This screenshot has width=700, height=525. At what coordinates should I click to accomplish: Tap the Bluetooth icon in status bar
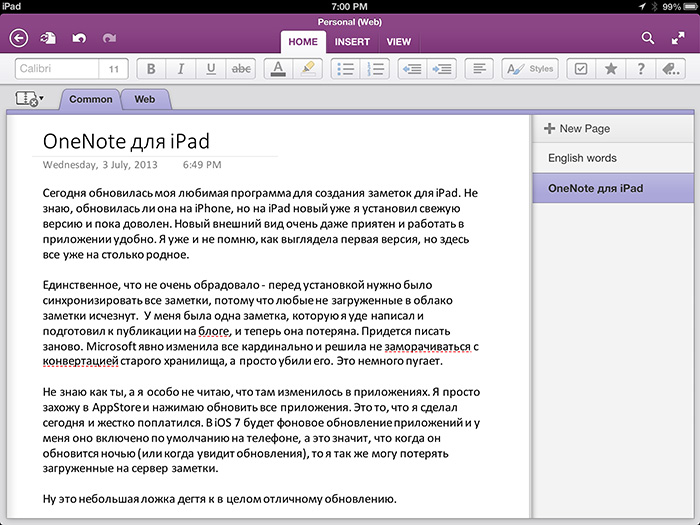click(655, 6)
